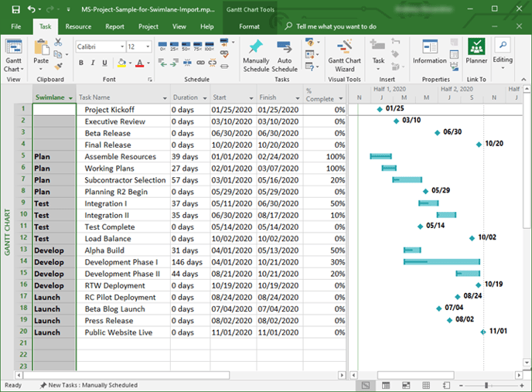The image size is (532, 392).
Task: Open the Task Name column filter dropdown
Action: [x=165, y=98]
